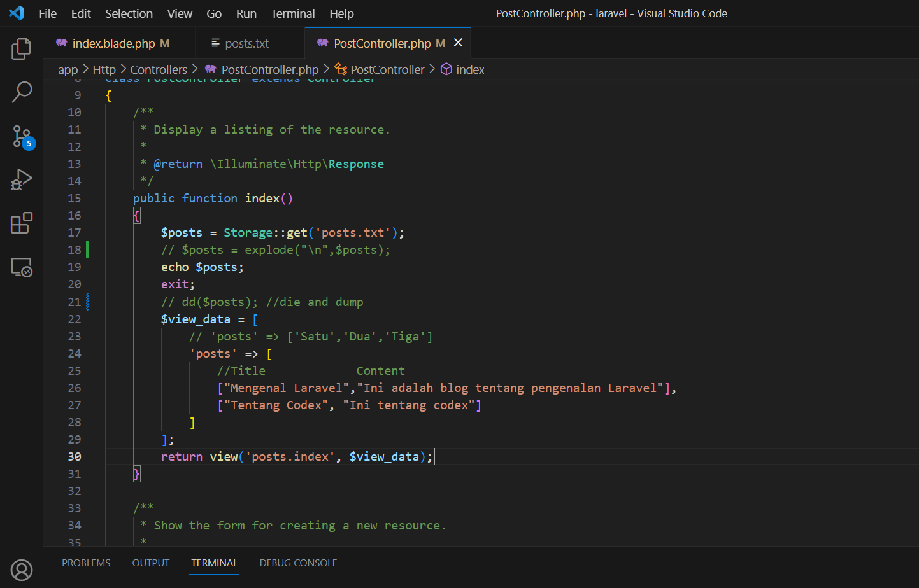Click the PostController class breadcrumb
The width and height of the screenshot is (919, 588).
point(387,69)
